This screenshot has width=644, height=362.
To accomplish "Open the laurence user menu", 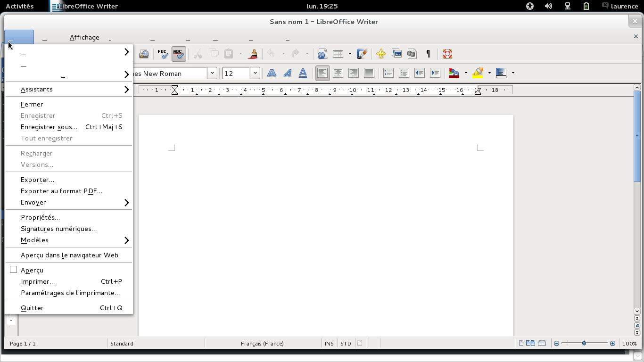I will point(624,6).
